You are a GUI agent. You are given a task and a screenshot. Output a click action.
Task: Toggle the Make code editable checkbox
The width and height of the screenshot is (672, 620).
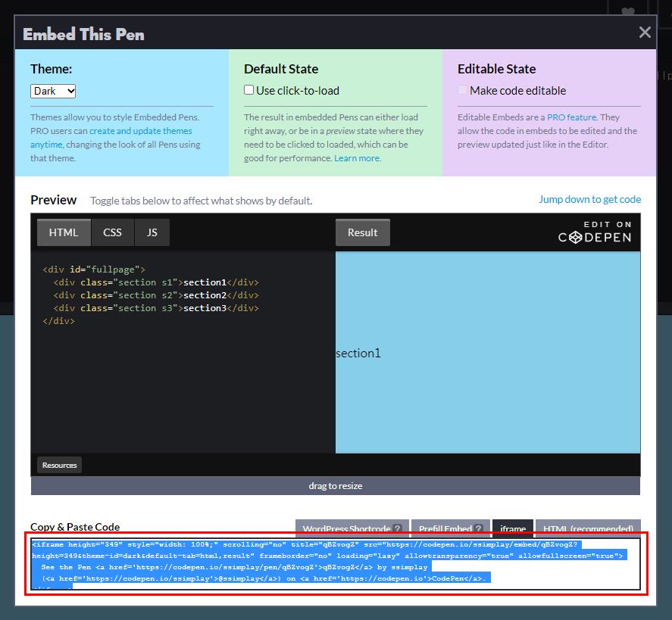pos(462,90)
